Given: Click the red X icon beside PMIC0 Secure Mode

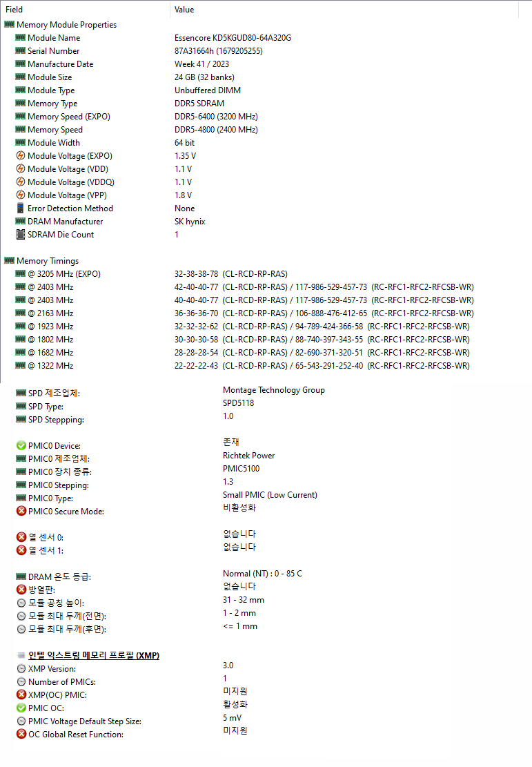Looking at the screenshot, I should click(x=21, y=511).
